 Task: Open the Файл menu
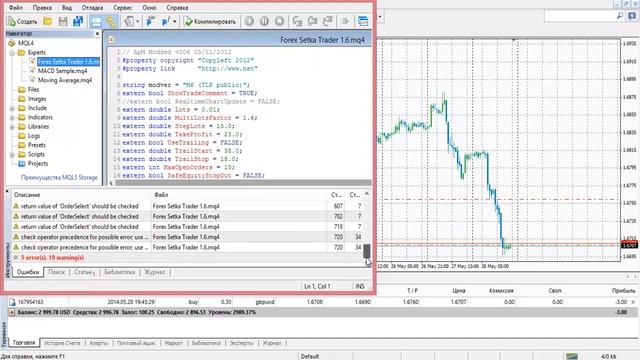[x=16, y=7]
